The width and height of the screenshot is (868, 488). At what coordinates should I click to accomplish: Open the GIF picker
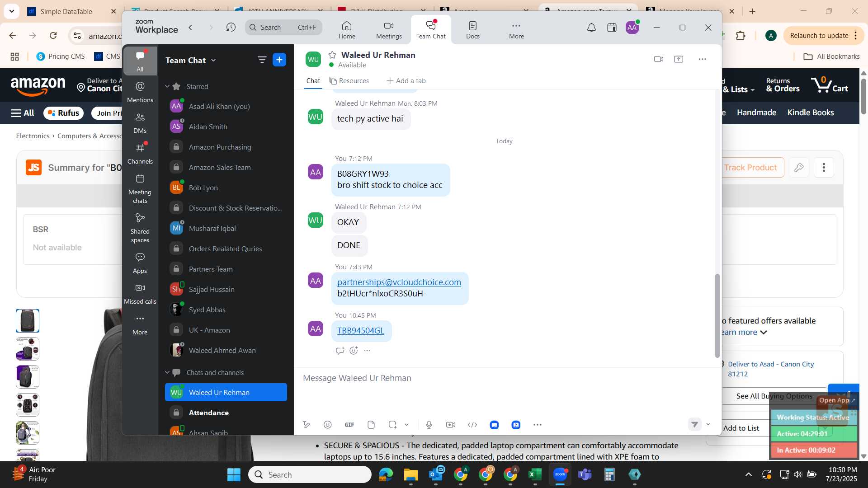coord(349,425)
